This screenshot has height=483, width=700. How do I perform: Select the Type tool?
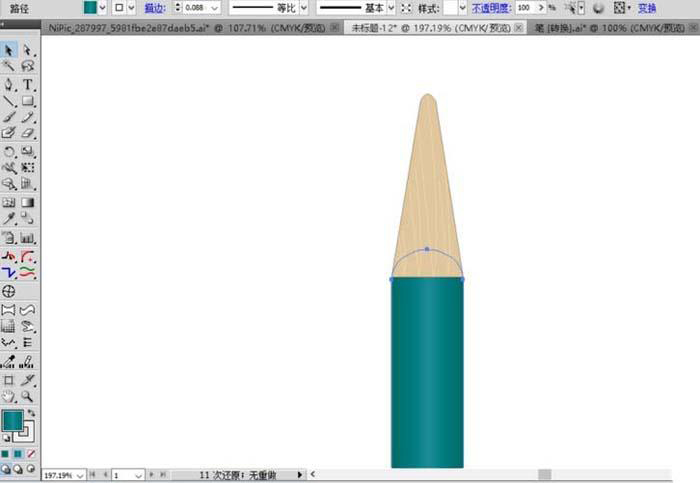tap(28, 84)
